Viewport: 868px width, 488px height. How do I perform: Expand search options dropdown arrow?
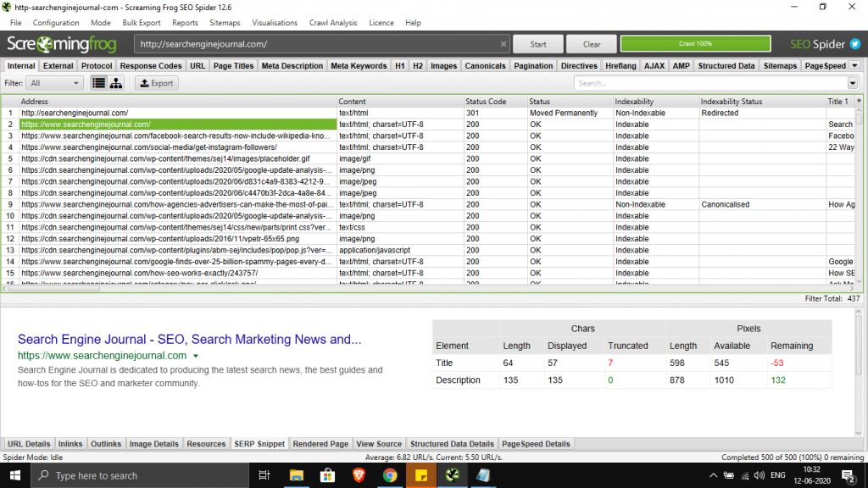pyautogui.click(x=853, y=83)
